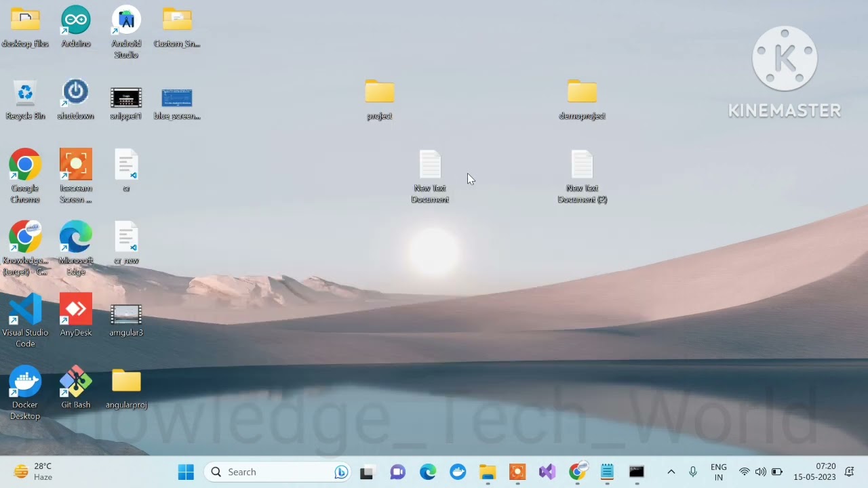Open Bing Chat icon in search box
This screenshot has width=868, height=488.
340,472
